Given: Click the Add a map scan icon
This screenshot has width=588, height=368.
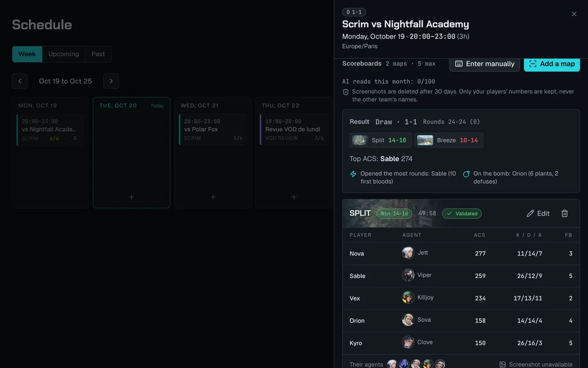Looking at the screenshot, I should 533,64.
